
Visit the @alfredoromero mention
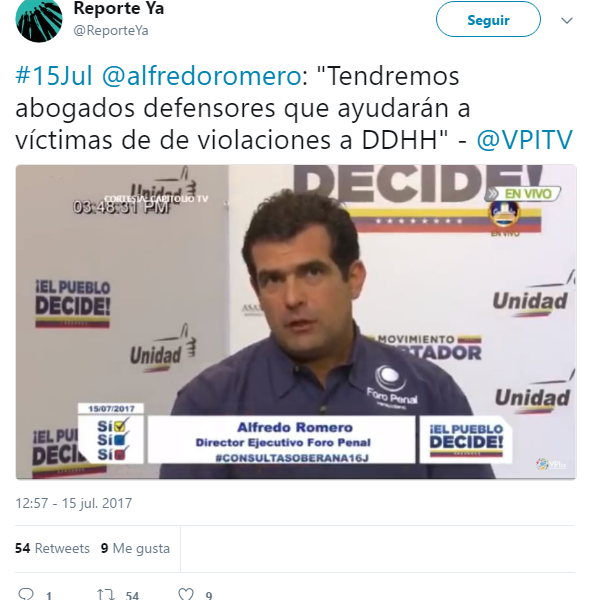202,76
